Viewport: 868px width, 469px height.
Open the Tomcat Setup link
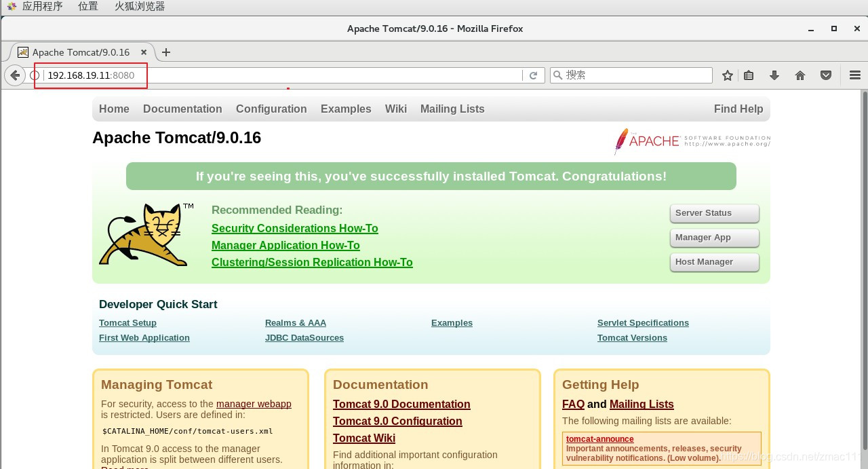[127, 323]
